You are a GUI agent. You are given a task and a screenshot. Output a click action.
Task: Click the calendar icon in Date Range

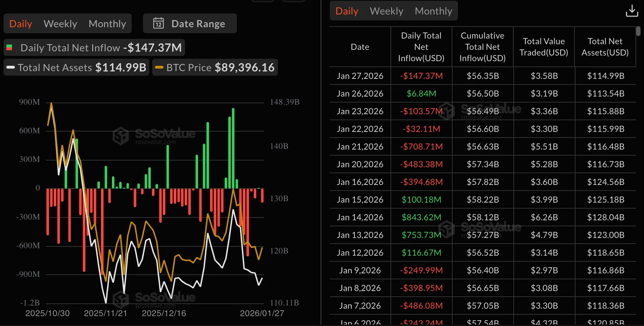[x=159, y=23]
